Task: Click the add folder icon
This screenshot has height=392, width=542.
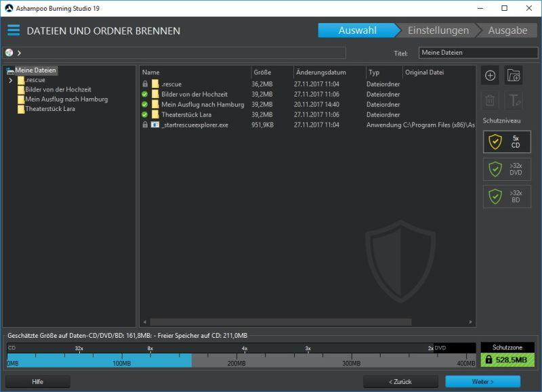Action: 514,76
